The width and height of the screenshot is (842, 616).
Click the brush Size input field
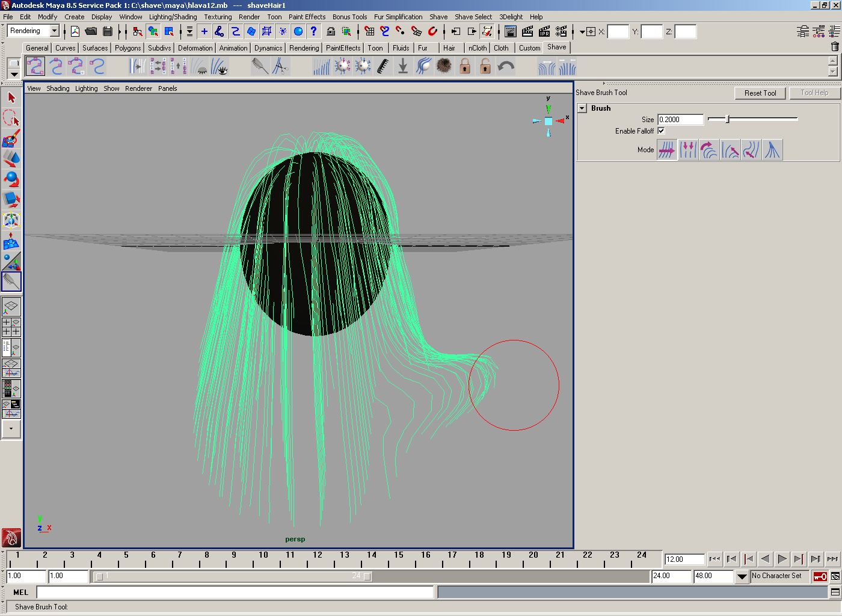[680, 120]
